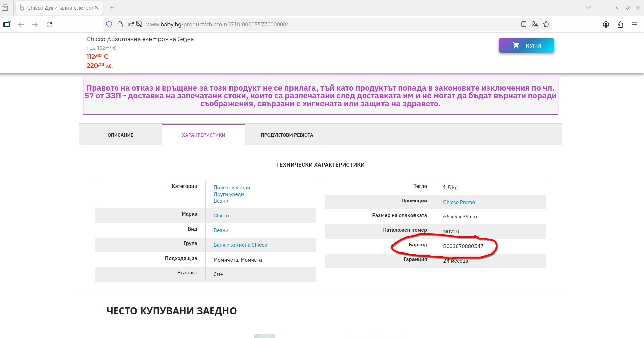Toggle reader view icon in address bar

(524, 24)
